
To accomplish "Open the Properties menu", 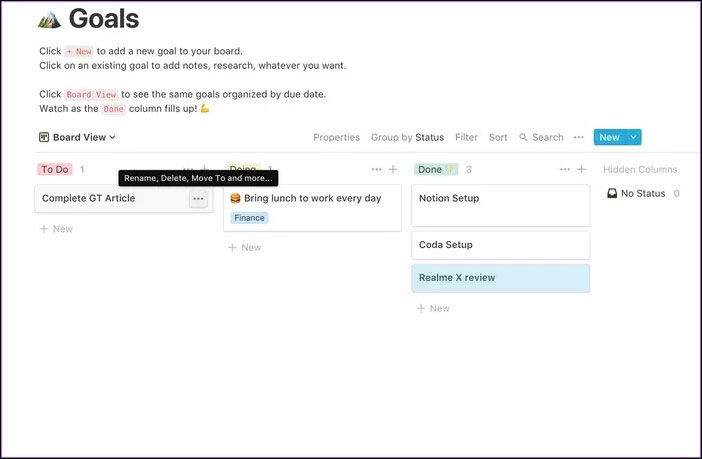I will click(x=336, y=138).
